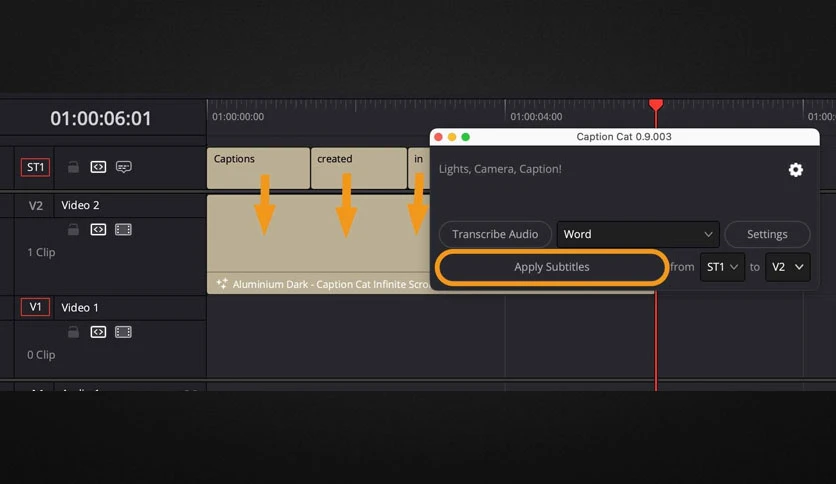This screenshot has height=484, width=836.
Task: Open the Word mode dropdown
Action: (x=638, y=235)
